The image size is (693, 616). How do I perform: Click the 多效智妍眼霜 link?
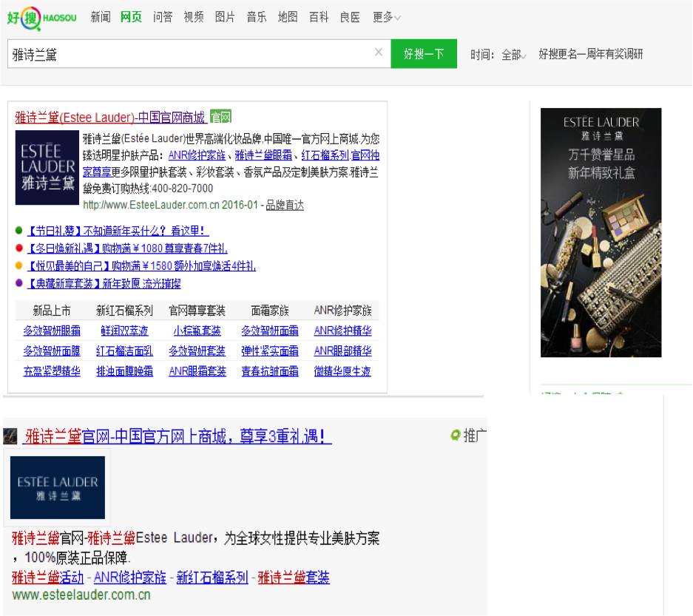click(x=52, y=331)
